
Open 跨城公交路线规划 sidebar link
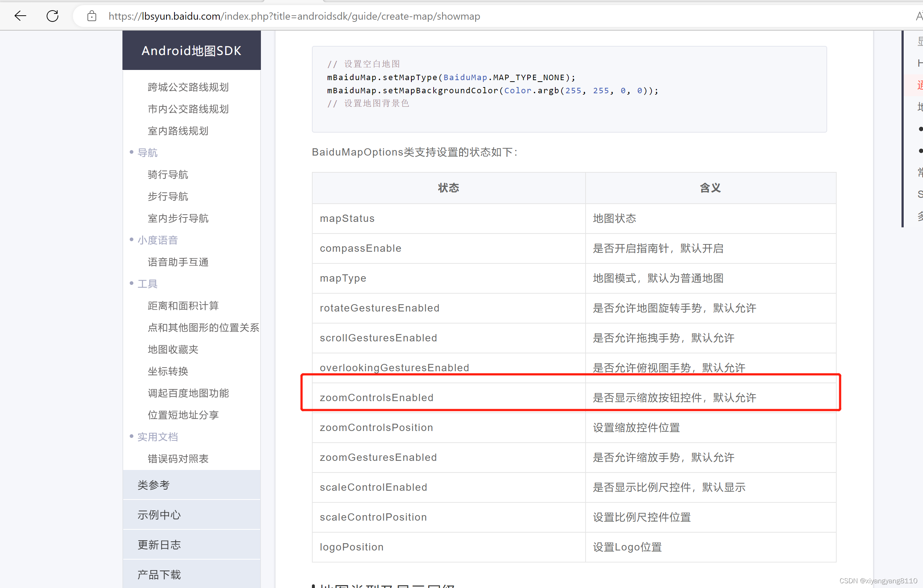(x=188, y=87)
